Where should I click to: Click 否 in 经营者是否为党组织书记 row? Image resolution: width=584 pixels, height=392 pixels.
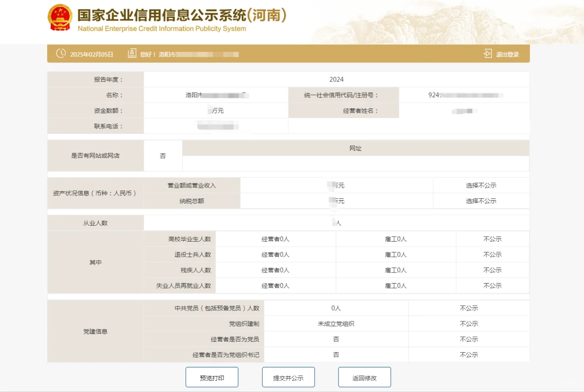[336, 355]
